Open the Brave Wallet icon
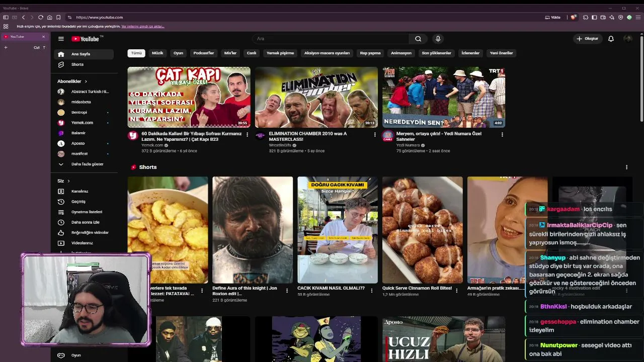This screenshot has height=362, width=644. pyautogui.click(x=603, y=17)
